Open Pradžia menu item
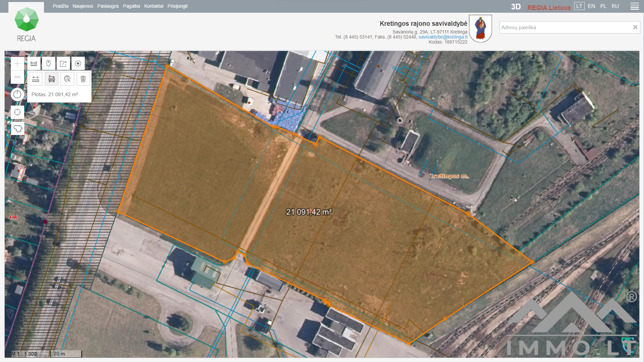 60,6
